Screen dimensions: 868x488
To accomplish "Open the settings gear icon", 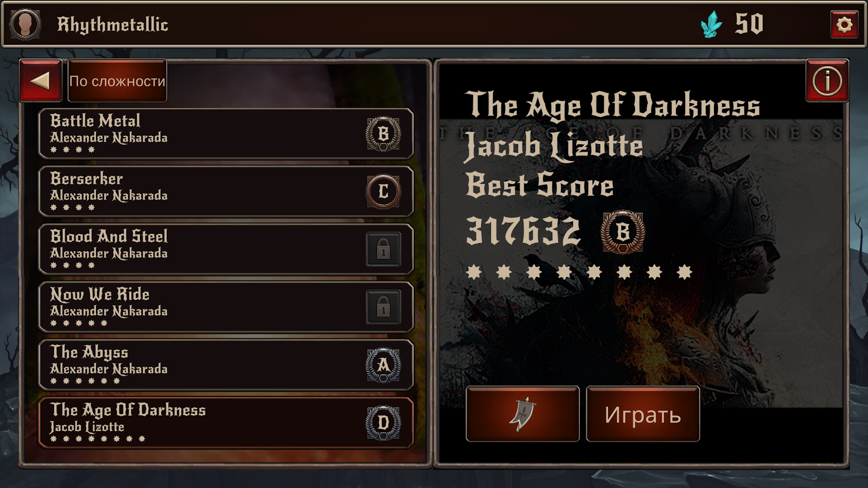I will point(844,24).
